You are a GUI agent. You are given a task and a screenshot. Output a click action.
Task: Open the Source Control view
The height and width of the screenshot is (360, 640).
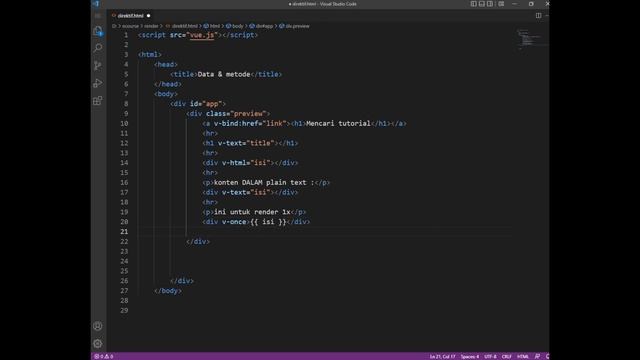coord(98,66)
